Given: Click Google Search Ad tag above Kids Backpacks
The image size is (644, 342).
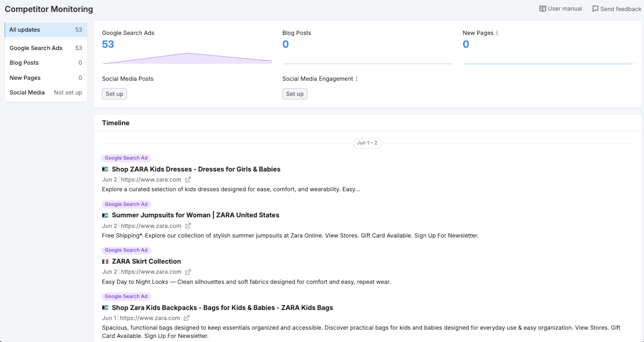Looking at the screenshot, I should tap(126, 296).
